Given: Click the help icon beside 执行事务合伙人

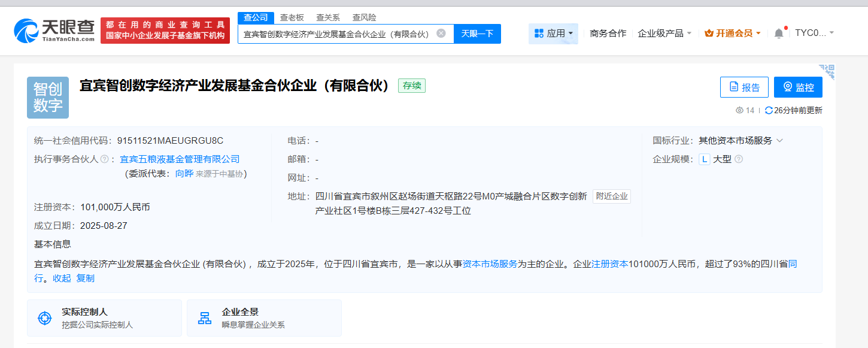Looking at the screenshot, I should pyautogui.click(x=104, y=159).
